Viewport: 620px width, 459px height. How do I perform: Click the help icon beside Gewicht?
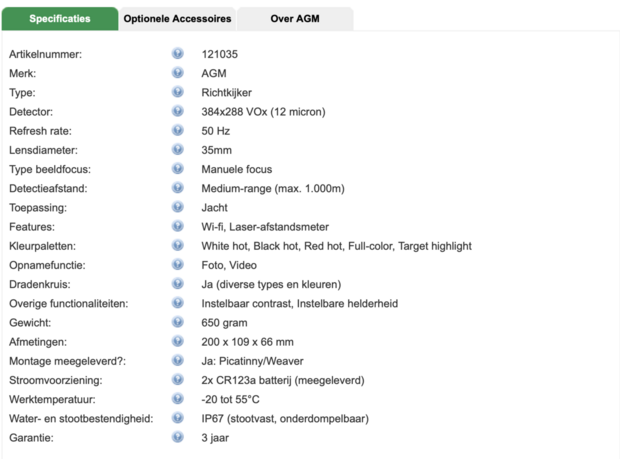point(177,322)
